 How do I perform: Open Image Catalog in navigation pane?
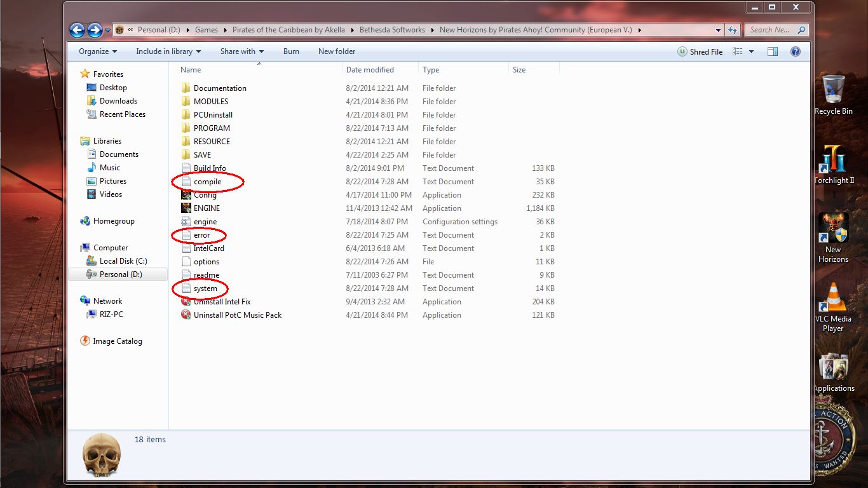click(111, 341)
